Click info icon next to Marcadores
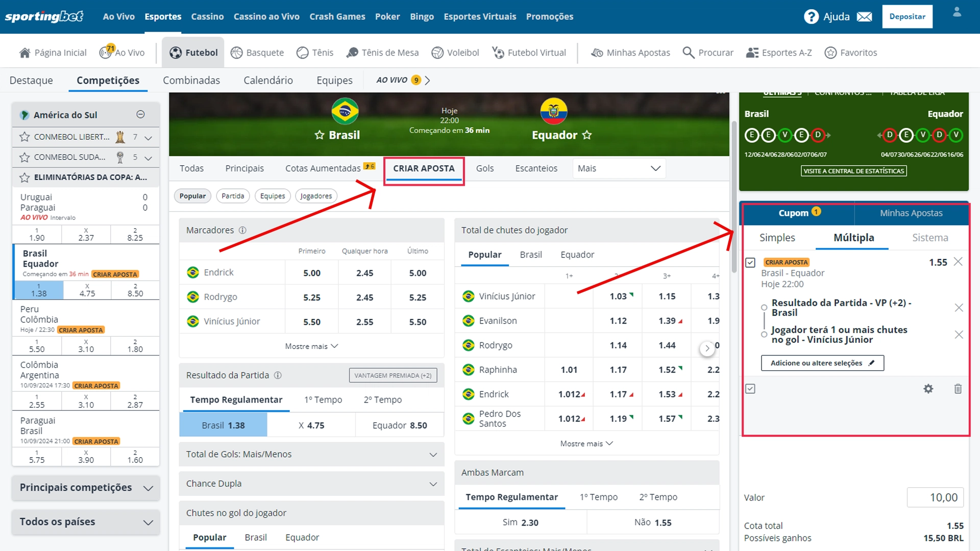 (242, 230)
